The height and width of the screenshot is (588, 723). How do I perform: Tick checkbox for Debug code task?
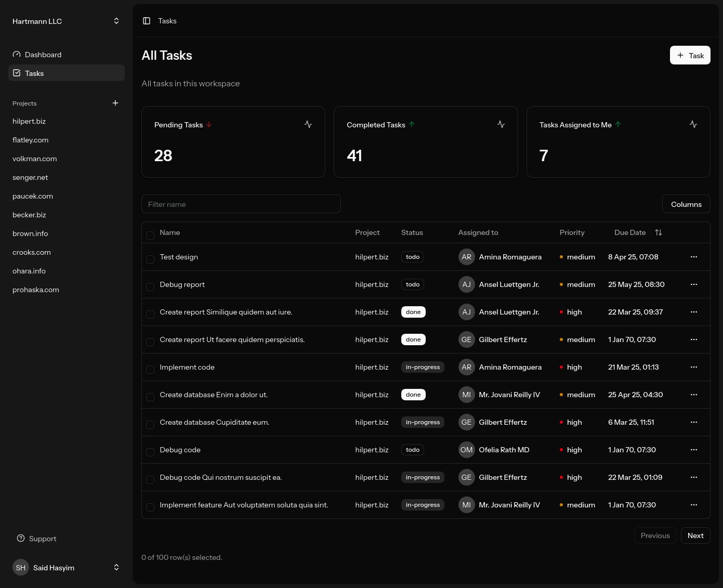(x=150, y=452)
